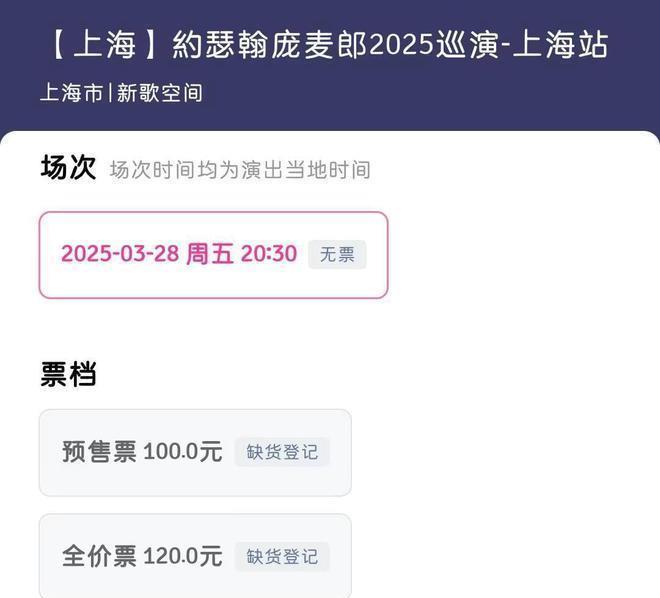The width and height of the screenshot is (660, 598).
Task: Click the 全价票 label text
Action: tap(99, 556)
